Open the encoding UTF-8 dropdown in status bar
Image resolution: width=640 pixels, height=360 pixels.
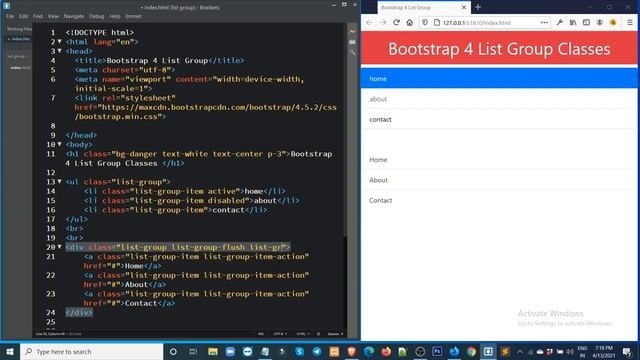(x=280, y=334)
